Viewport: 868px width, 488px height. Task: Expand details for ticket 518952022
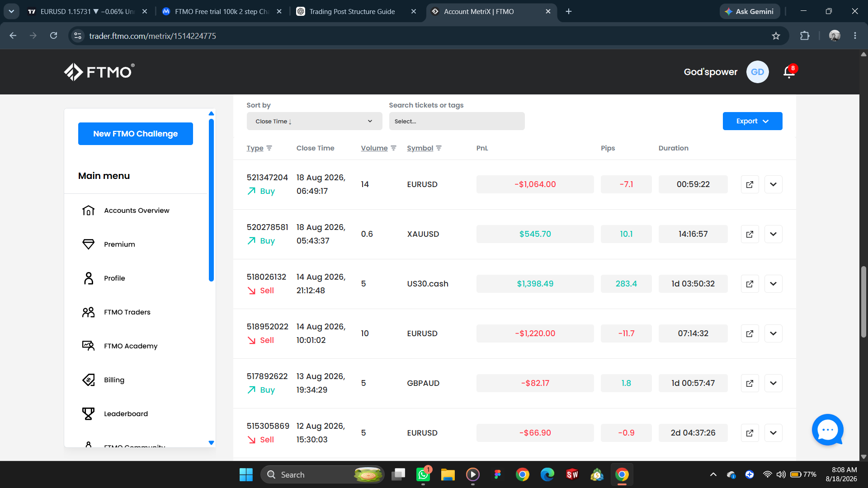(x=773, y=333)
